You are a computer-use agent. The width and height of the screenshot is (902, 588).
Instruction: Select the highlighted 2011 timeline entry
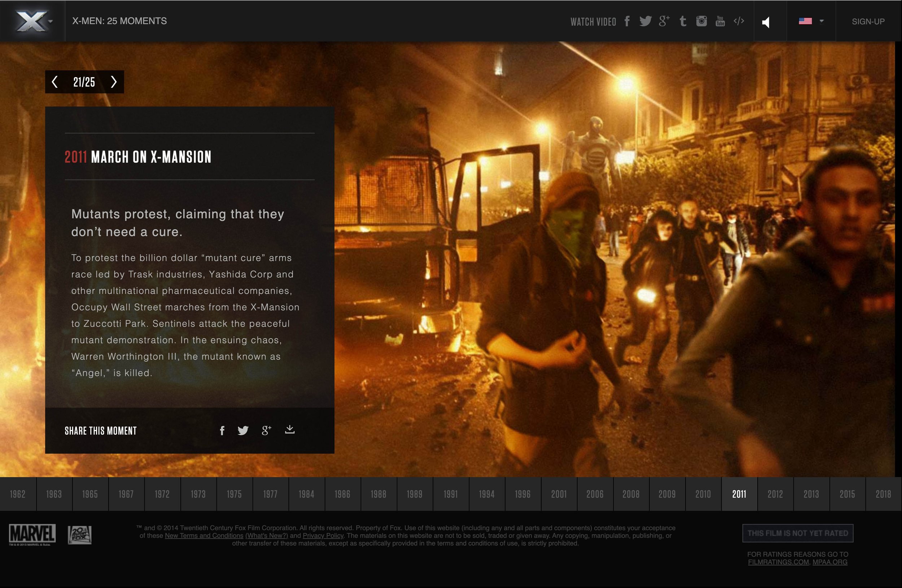click(x=739, y=494)
